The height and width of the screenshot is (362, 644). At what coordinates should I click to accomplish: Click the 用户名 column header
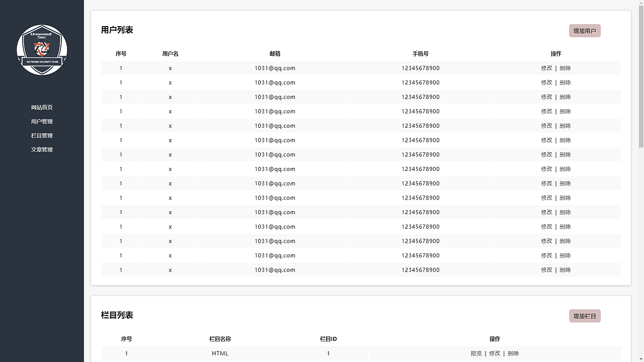tap(170, 54)
